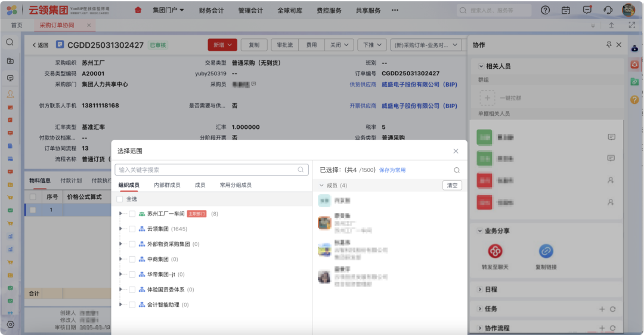
Task: Click the One-click Group (一键拉群) plus icon
Action: coord(487,97)
